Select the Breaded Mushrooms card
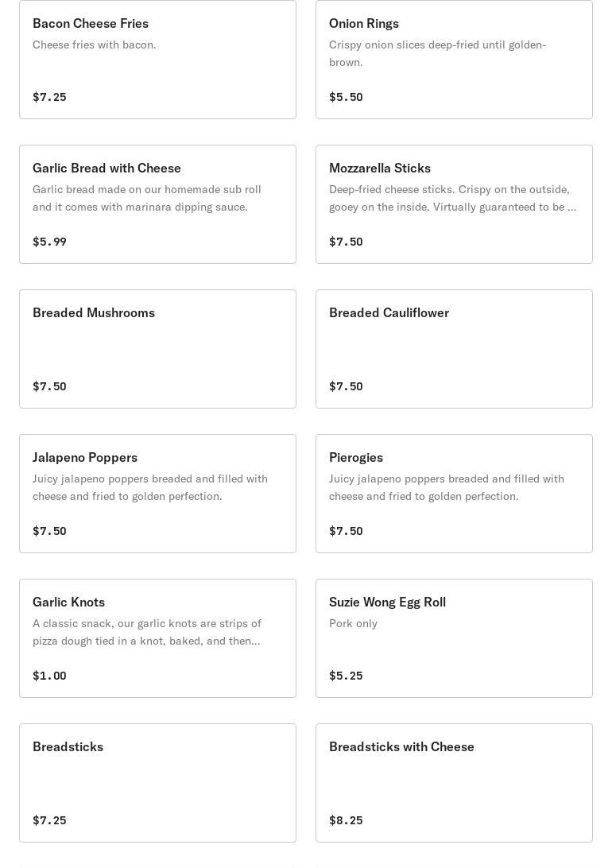Image resolution: width=612 pixels, height=868 pixels. point(157,349)
